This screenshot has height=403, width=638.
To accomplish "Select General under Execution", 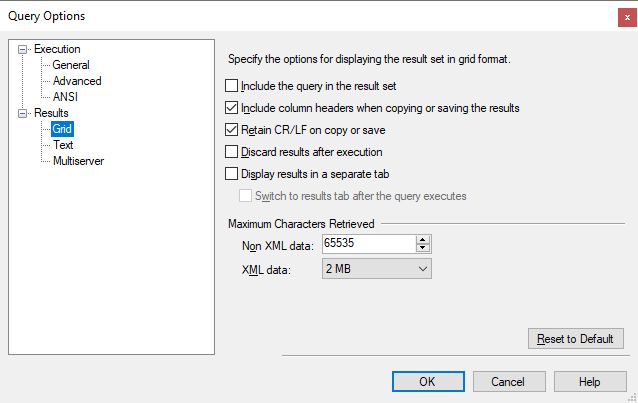I will pos(71,65).
